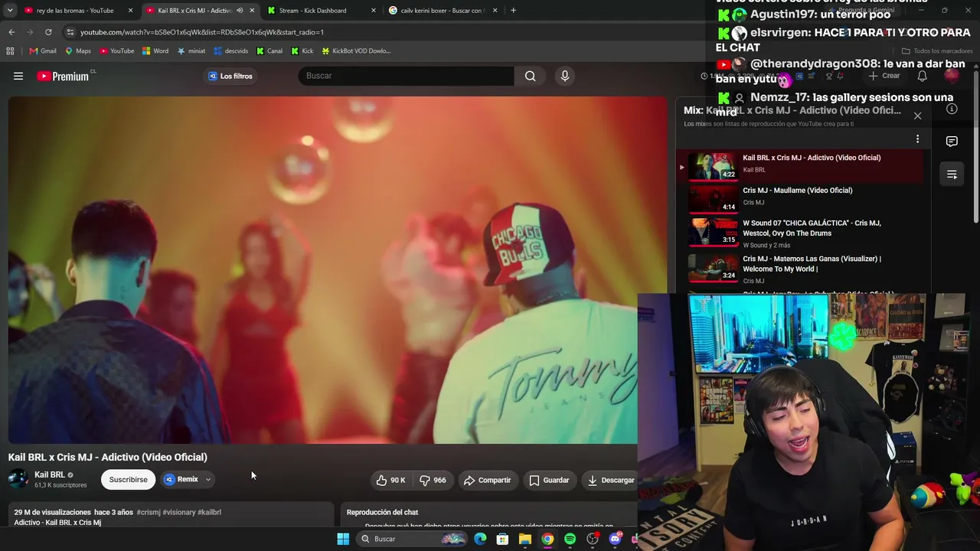Go back in browser history
The width and height of the screenshot is (980, 551).
pyautogui.click(x=11, y=32)
